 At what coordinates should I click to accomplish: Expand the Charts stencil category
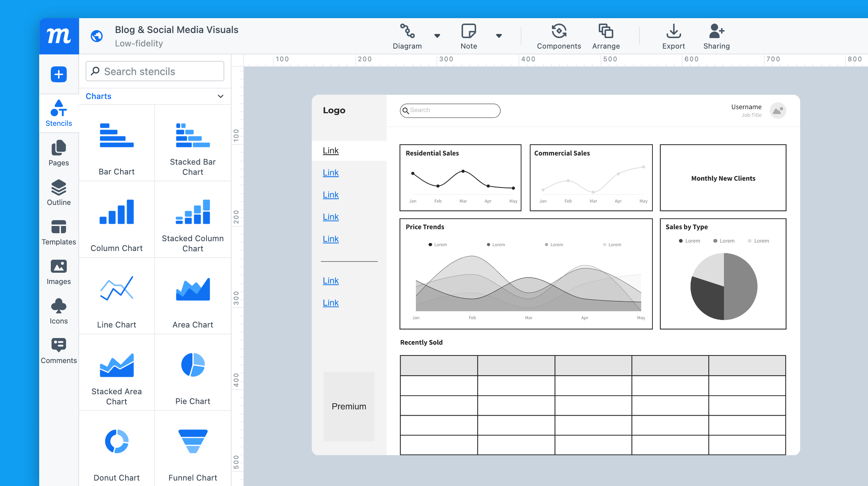(220, 96)
